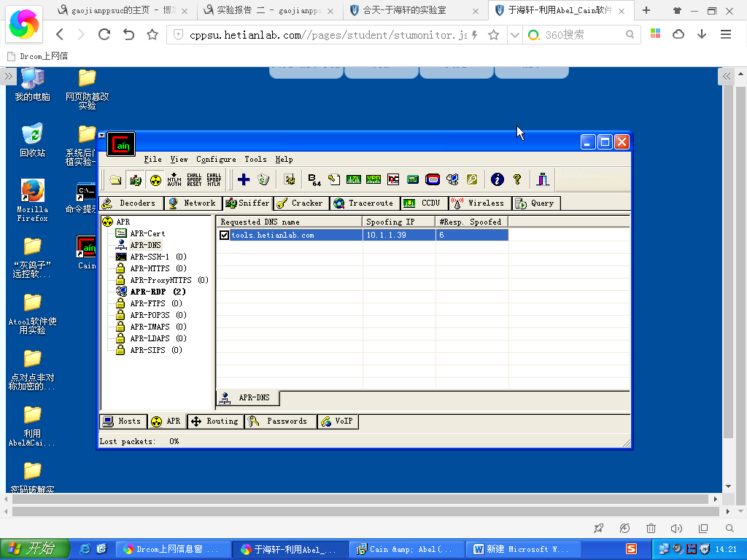The height and width of the screenshot is (560, 747).
Task: Switch to the Query tab
Action: (536, 203)
